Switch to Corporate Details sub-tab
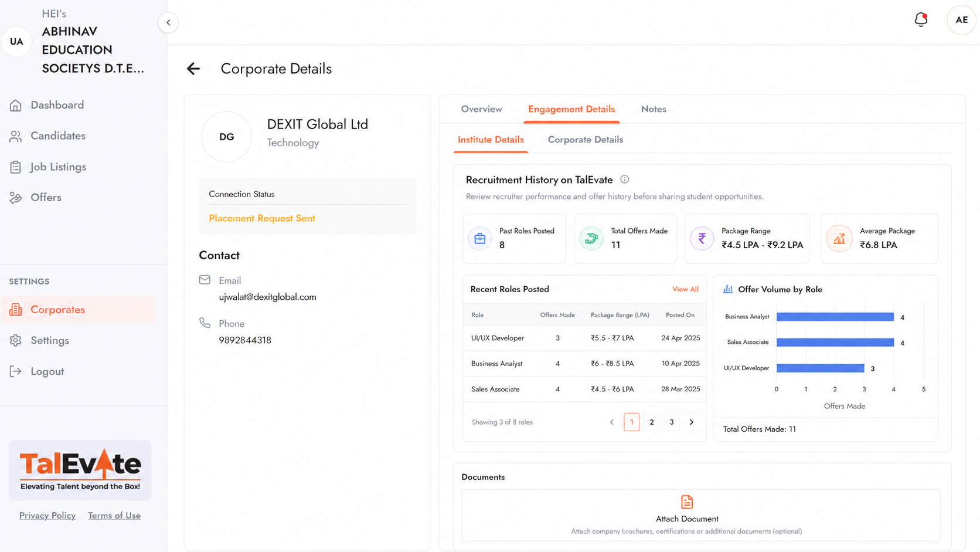This screenshot has width=980, height=552. click(x=586, y=140)
